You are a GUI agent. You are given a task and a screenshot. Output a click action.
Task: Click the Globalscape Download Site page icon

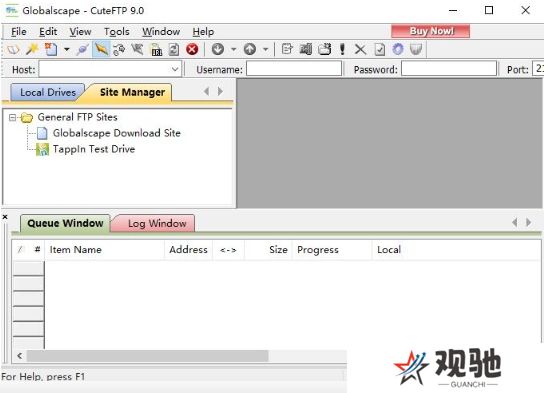[x=42, y=133]
